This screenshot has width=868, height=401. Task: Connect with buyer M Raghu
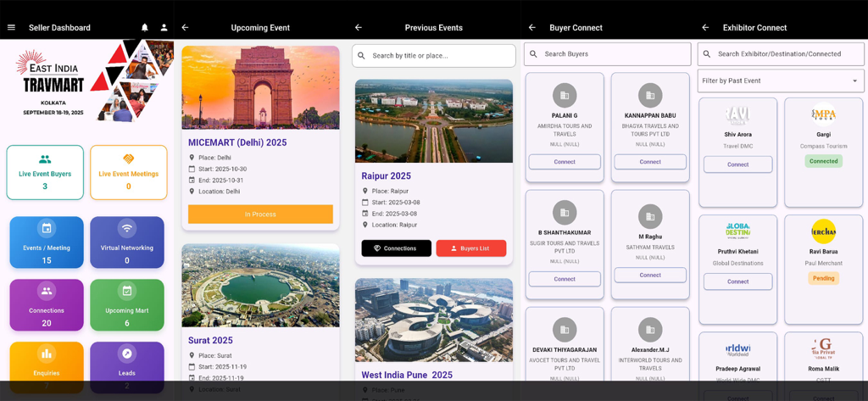pyautogui.click(x=650, y=275)
